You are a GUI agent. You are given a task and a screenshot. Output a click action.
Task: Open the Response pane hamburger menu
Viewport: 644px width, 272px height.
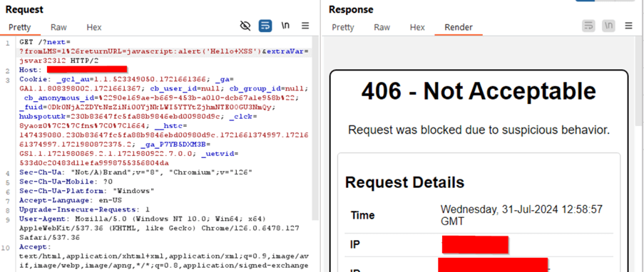coord(628,26)
